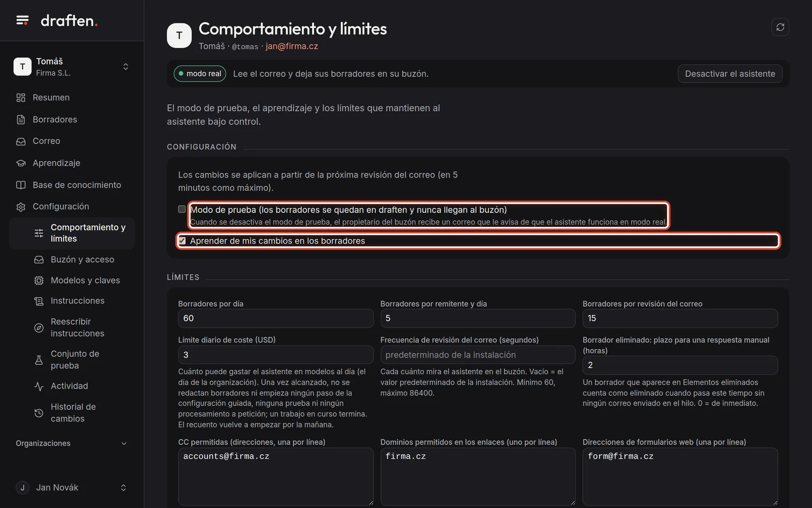The image size is (812, 508).
Task: Click the Buzón y acceso inbox icon
Action: click(39, 260)
